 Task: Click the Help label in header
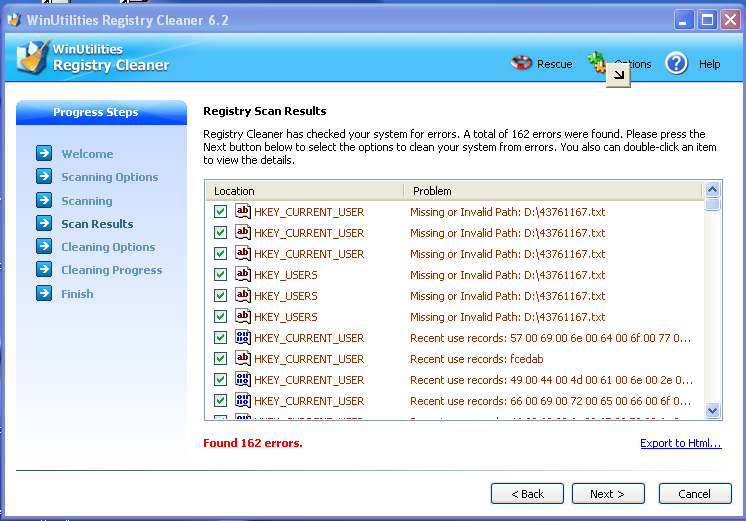[x=709, y=64]
